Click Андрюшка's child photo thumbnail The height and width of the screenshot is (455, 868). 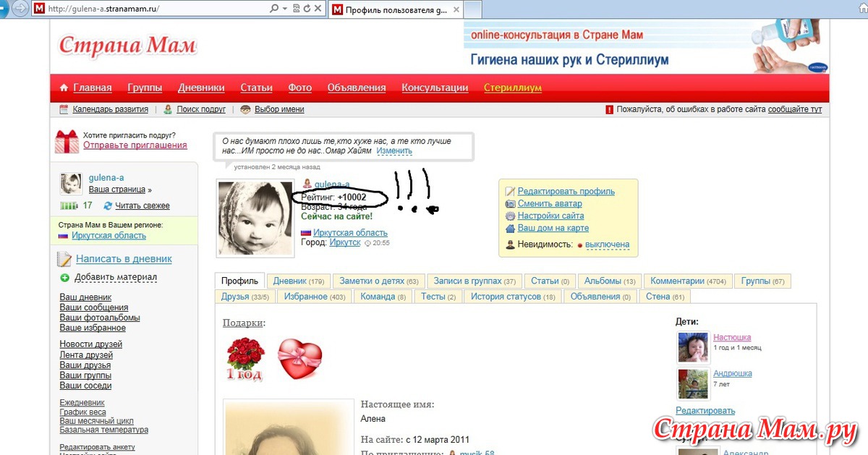692,383
